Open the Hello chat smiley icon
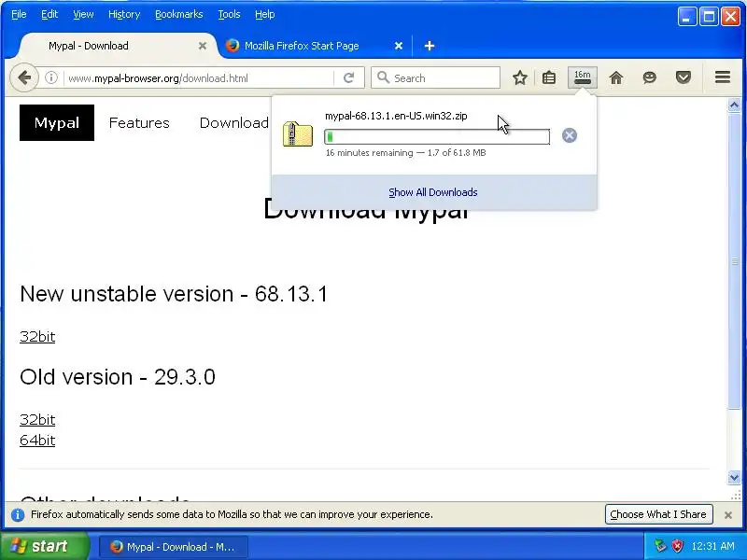Viewport: 747px width, 560px height. point(649,77)
